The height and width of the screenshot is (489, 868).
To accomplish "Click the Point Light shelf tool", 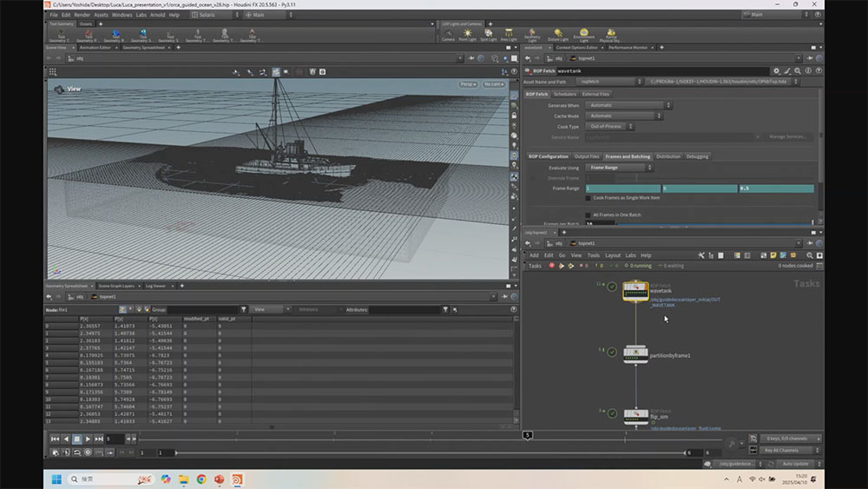I will point(467,35).
